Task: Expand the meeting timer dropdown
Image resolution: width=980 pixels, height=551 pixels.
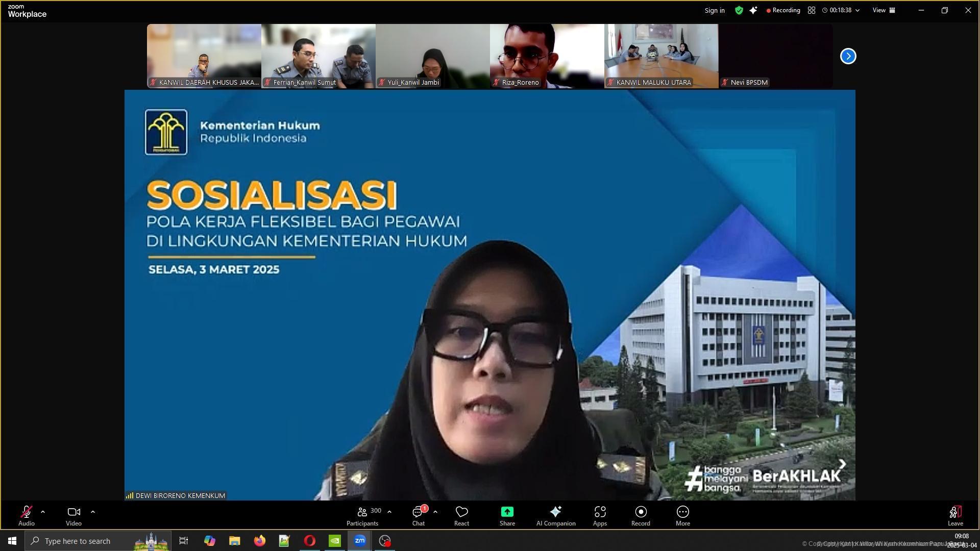Action: click(x=857, y=10)
